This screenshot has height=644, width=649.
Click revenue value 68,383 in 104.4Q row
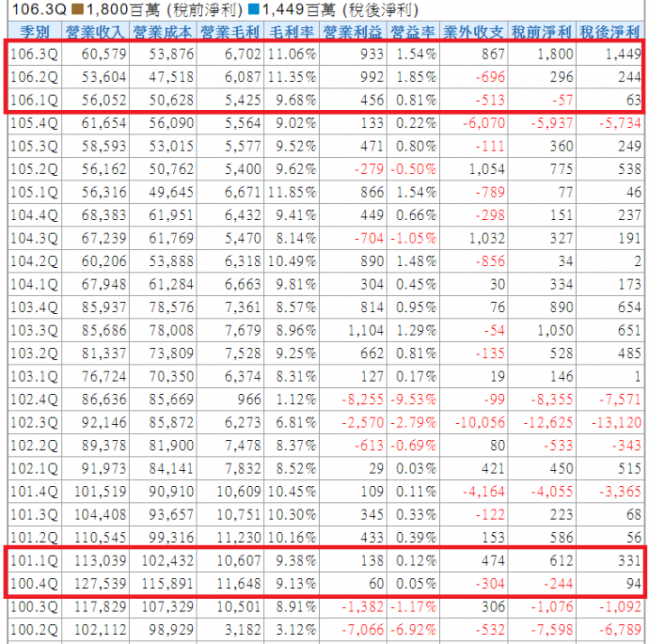point(104,215)
